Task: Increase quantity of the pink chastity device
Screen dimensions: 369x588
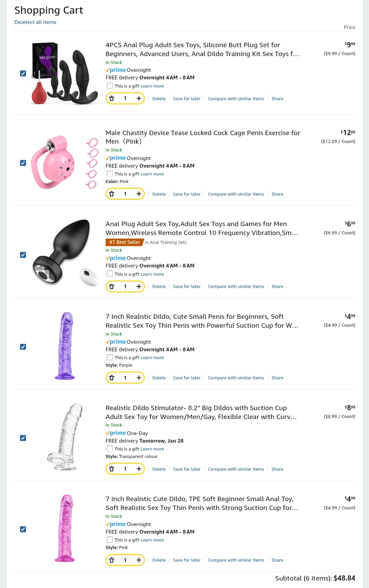Action: [x=139, y=194]
